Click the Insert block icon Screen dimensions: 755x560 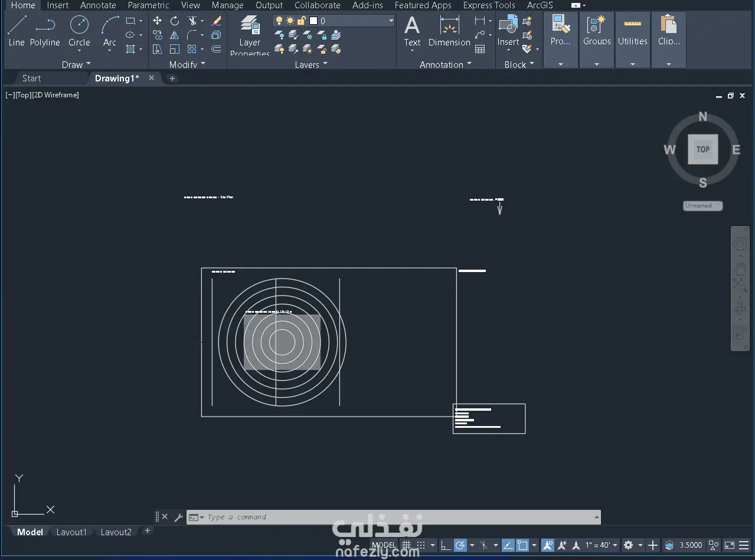click(508, 31)
